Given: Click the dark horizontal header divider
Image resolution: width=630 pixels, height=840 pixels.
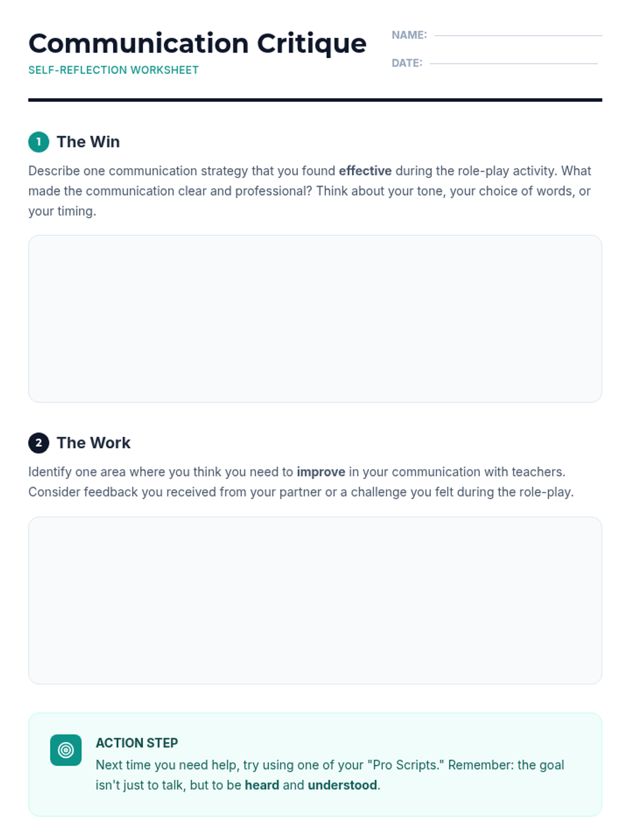Looking at the screenshot, I should tap(315, 100).
